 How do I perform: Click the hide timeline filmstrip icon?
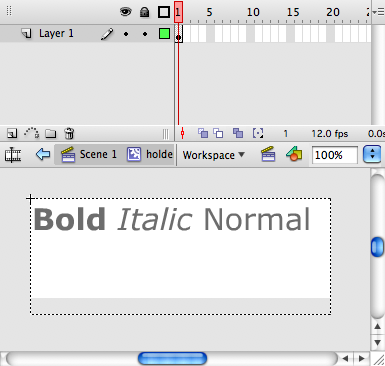[x=13, y=155]
